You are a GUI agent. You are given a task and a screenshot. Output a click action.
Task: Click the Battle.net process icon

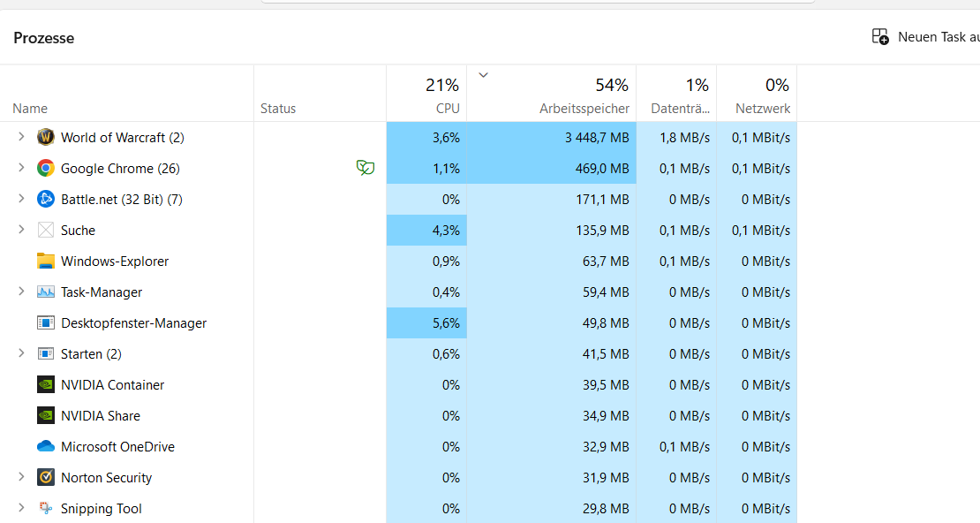coord(46,199)
